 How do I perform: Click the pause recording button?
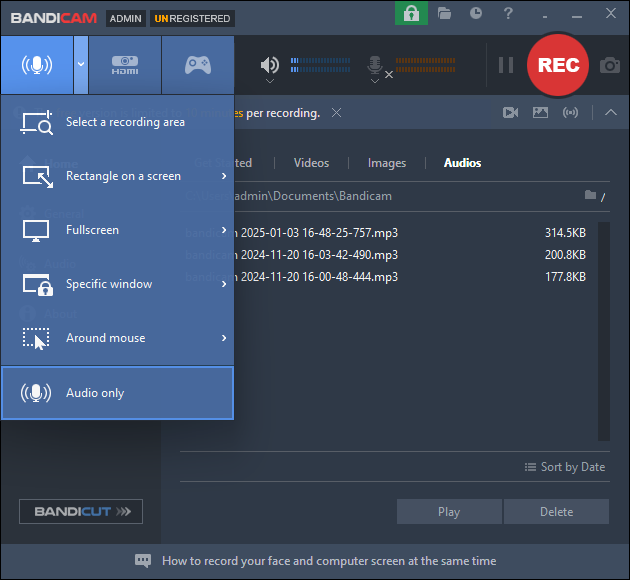coord(506,65)
